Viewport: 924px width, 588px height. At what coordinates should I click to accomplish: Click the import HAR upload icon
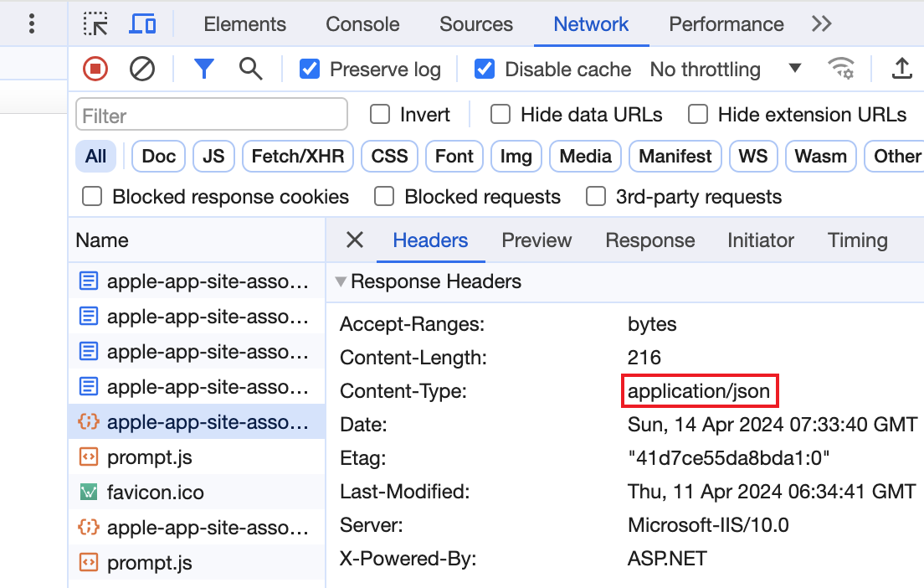point(901,69)
